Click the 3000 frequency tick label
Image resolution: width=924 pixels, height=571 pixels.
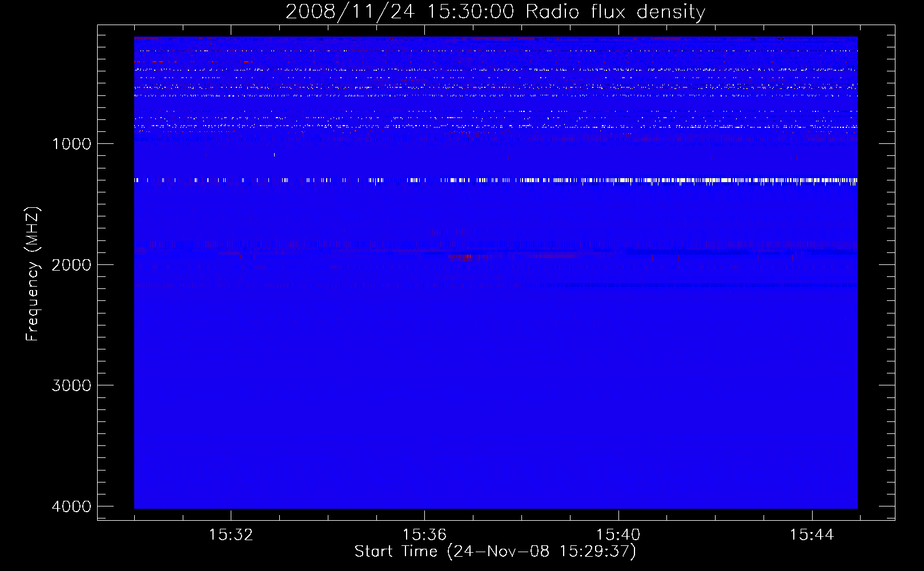[72, 385]
